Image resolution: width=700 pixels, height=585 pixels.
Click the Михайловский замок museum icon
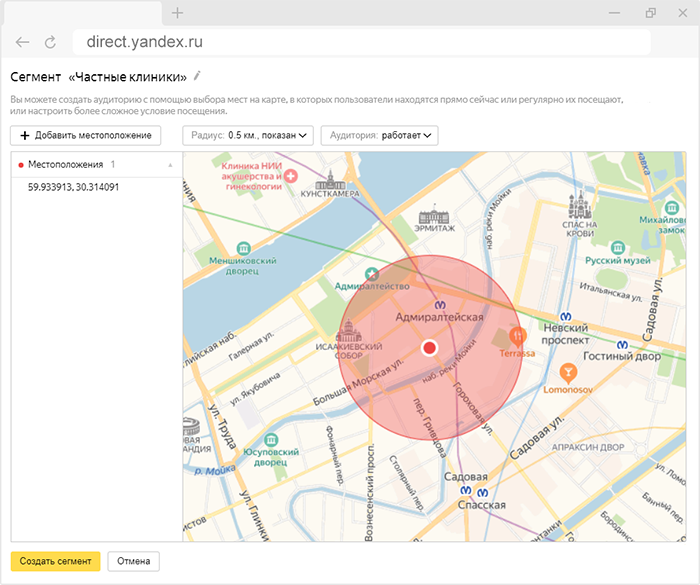point(672,208)
